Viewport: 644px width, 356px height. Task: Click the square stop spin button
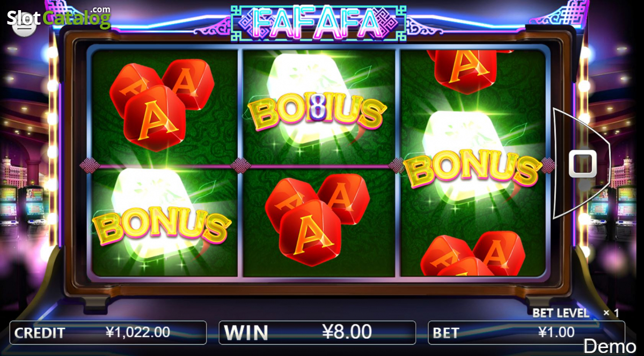point(582,164)
